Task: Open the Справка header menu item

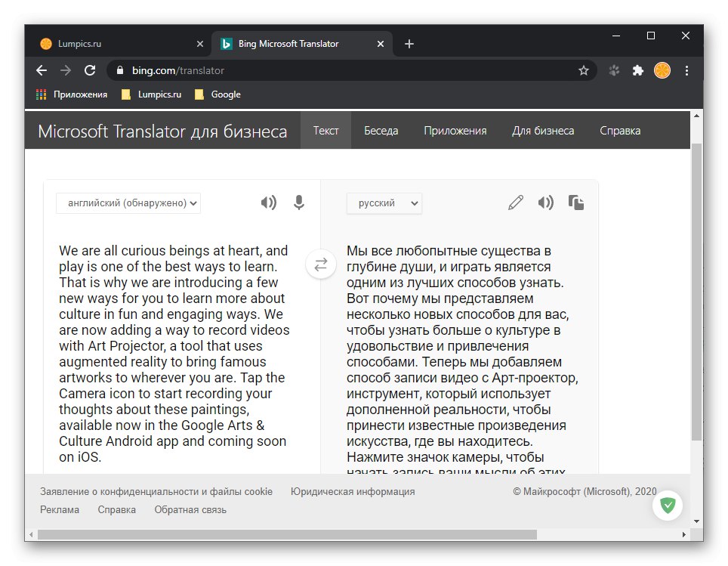Action: 620,131
